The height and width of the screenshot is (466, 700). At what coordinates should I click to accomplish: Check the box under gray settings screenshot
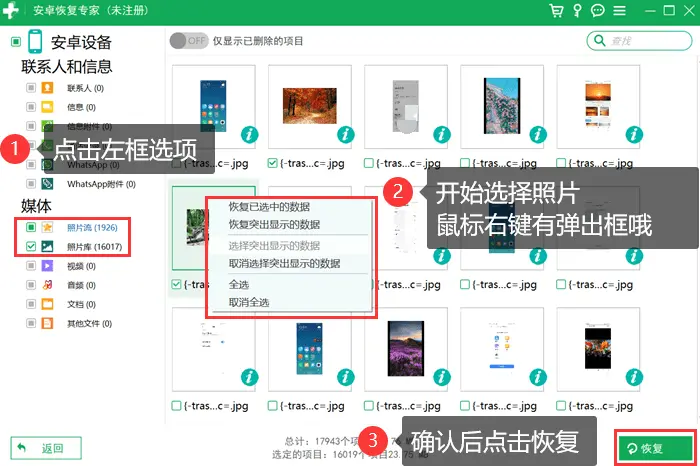click(368, 163)
